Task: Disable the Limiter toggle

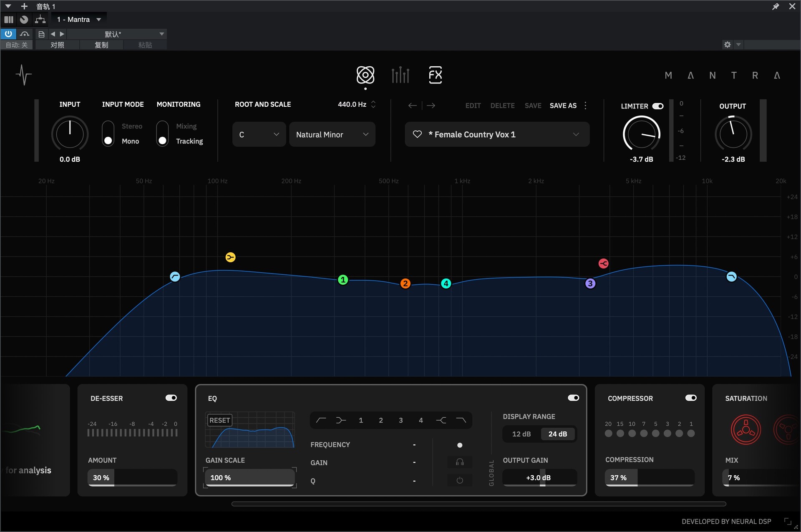Action: [658, 106]
